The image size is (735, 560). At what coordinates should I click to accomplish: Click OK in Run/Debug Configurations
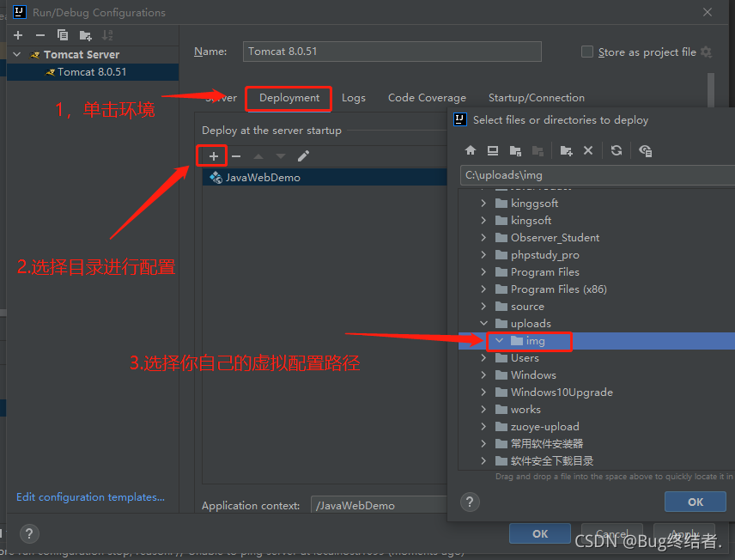pyautogui.click(x=540, y=533)
